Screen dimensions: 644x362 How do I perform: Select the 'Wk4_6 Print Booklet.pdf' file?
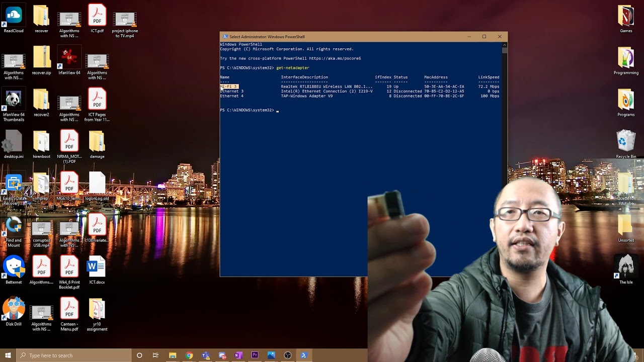69,273
